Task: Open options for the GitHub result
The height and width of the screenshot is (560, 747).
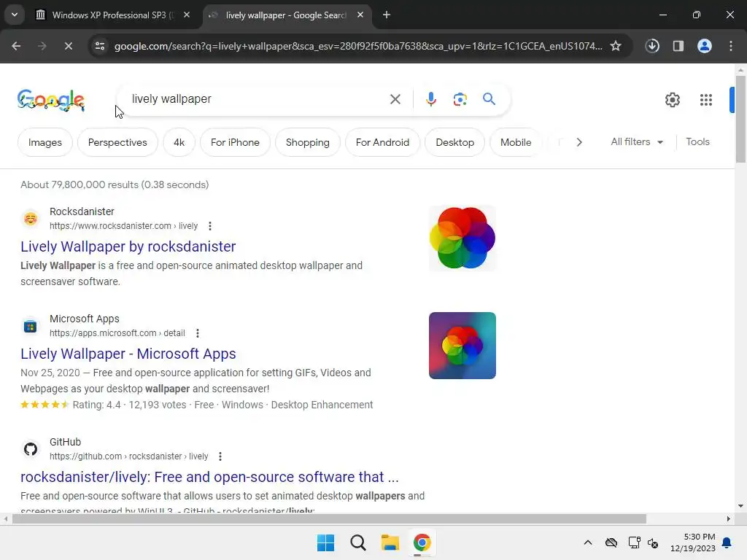Action: tap(220, 456)
